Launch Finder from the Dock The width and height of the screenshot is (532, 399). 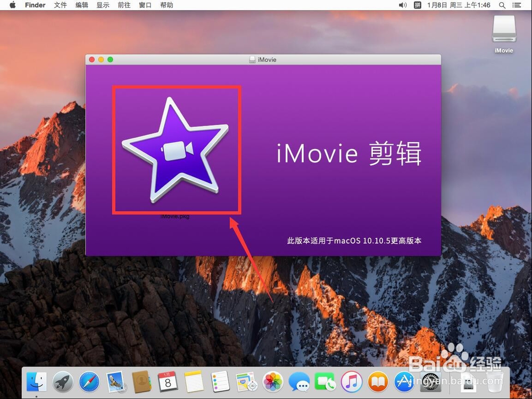pos(37,381)
